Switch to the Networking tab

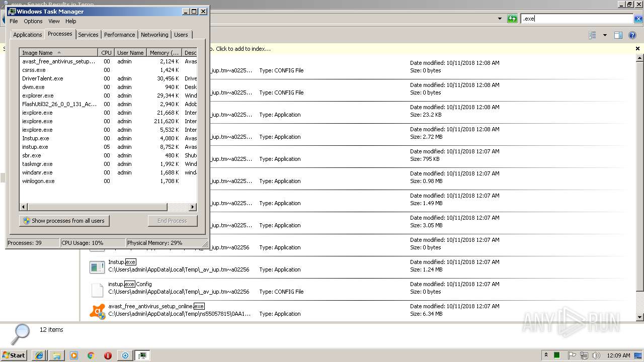[x=154, y=35]
